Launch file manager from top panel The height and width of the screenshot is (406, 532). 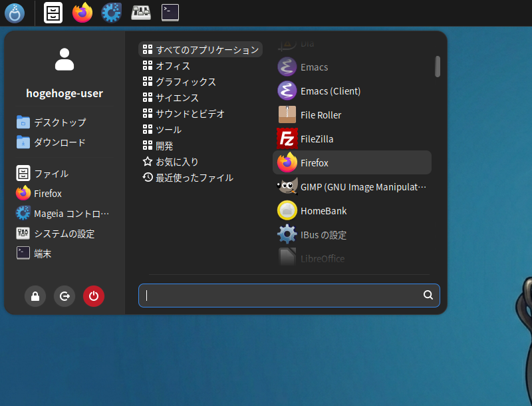pyautogui.click(x=53, y=13)
